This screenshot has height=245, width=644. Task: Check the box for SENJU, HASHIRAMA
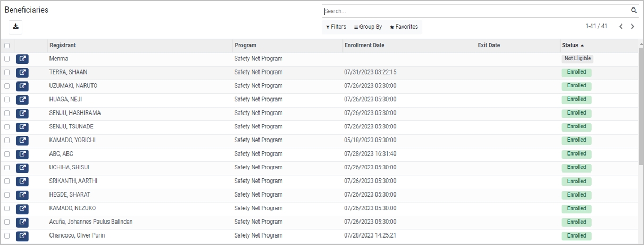pyautogui.click(x=7, y=113)
